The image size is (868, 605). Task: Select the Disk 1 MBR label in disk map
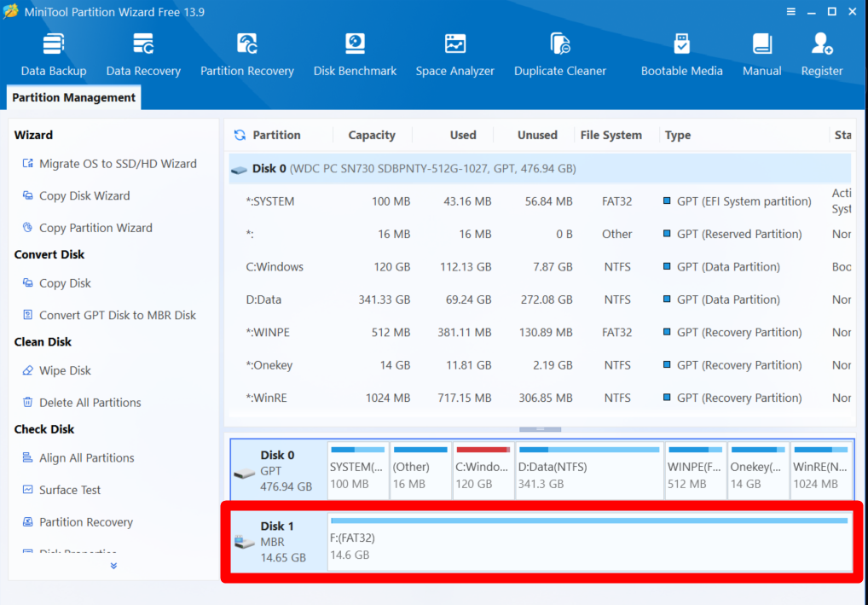pyautogui.click(x=279, y=542)
